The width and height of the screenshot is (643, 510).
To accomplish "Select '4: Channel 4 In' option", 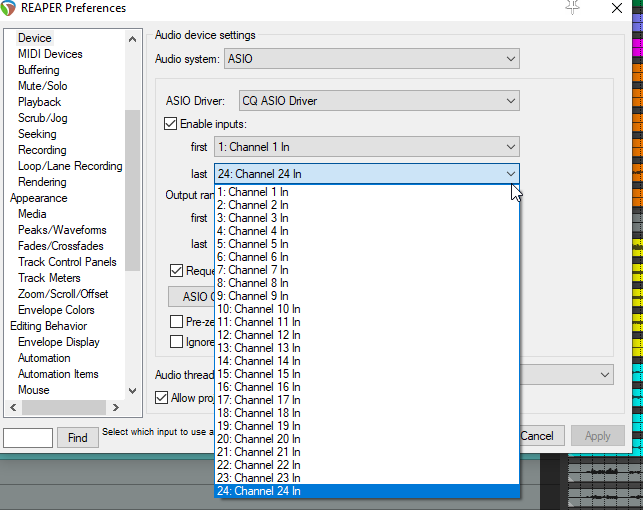I will click(367, 231).
